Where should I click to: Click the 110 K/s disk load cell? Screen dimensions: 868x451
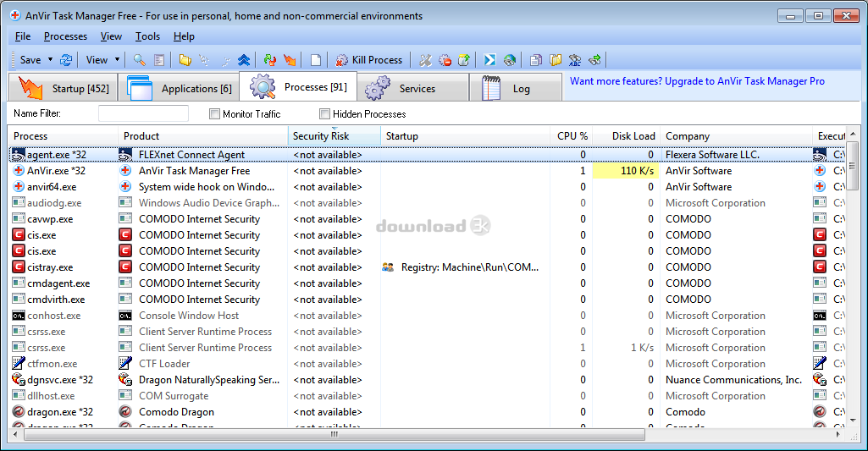(x=626, y=170)
